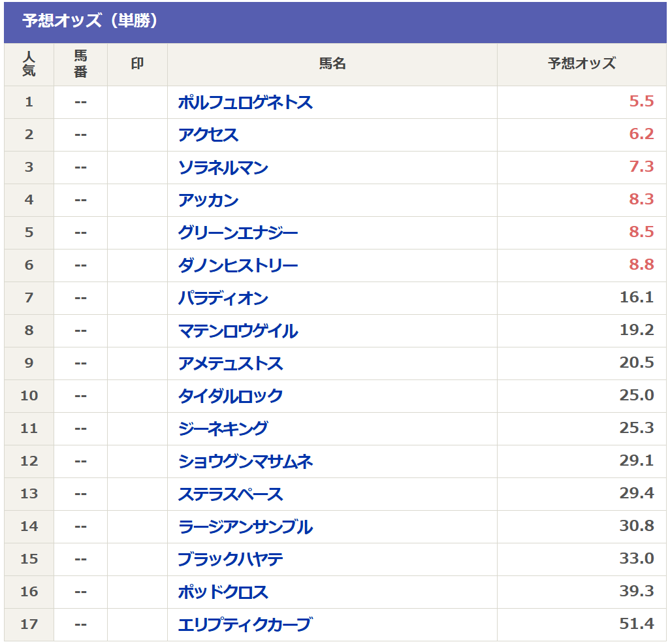Select horse アッカン in the list
The image size is (670, 644).
(208, 201)
